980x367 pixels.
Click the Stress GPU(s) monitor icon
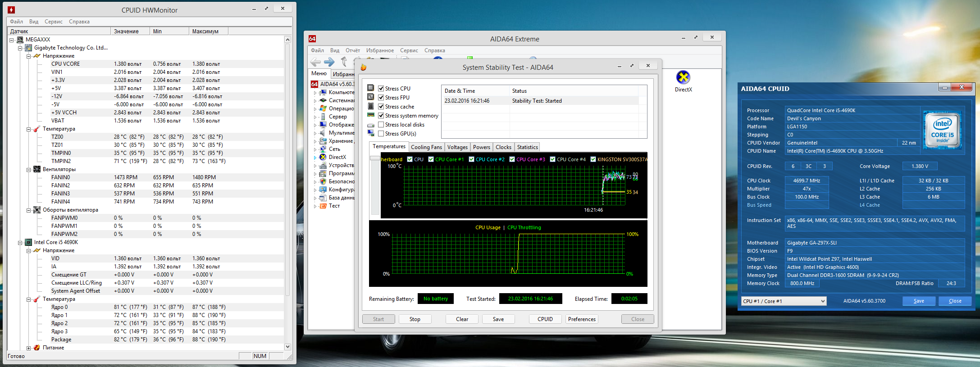click(x=371, y=133)
